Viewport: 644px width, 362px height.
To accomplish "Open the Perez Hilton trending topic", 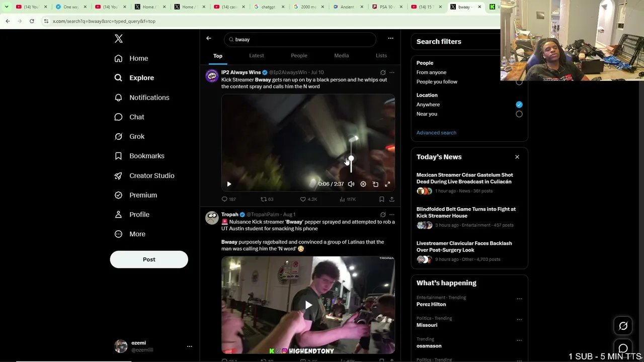I will tap(431, 304).
